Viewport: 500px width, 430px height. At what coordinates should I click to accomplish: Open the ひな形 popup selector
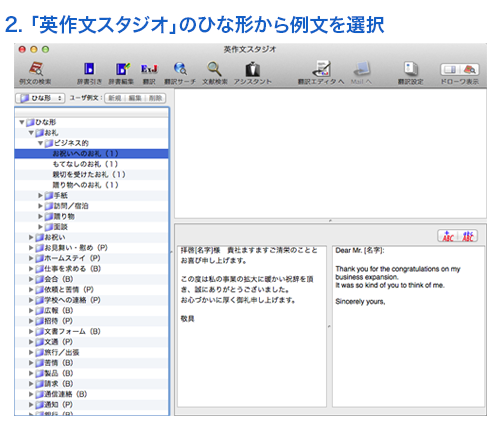pyautogui.click(x=40, y=98)
